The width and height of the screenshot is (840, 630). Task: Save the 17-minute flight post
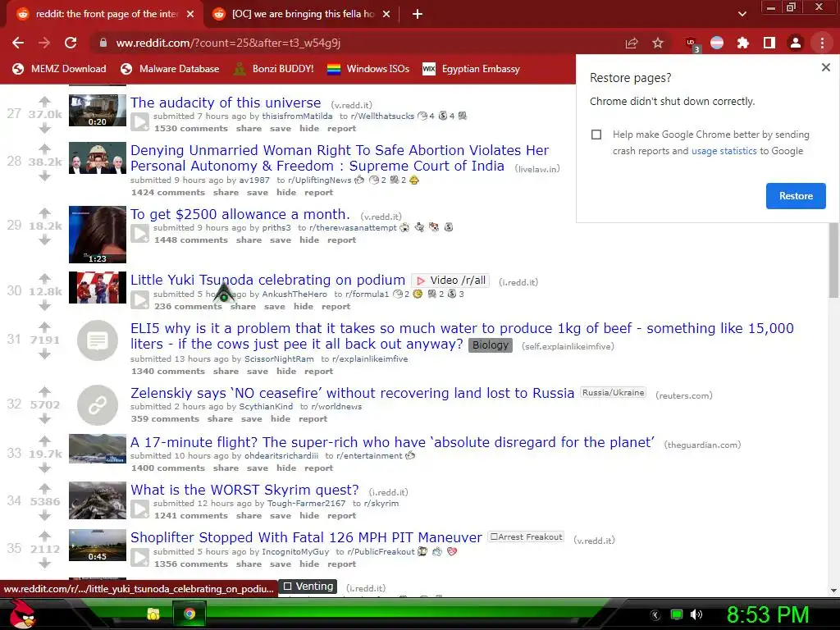pos(257,468)
